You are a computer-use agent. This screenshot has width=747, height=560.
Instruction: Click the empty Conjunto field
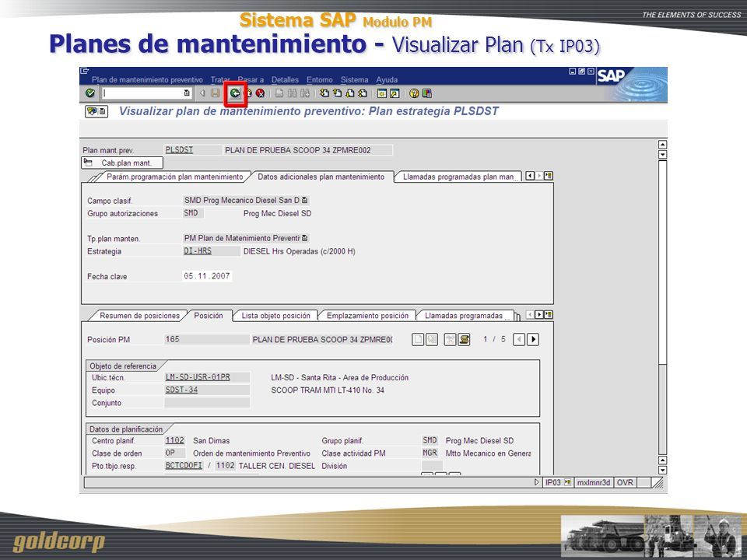tap(207, 403)
